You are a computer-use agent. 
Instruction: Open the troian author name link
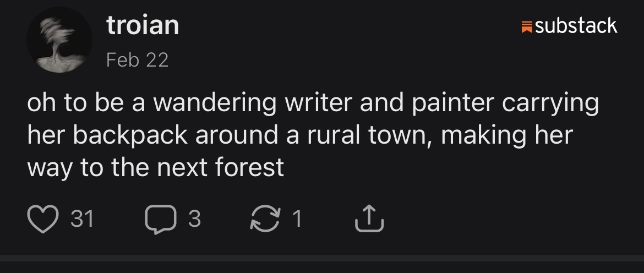[x=143, y=26]
